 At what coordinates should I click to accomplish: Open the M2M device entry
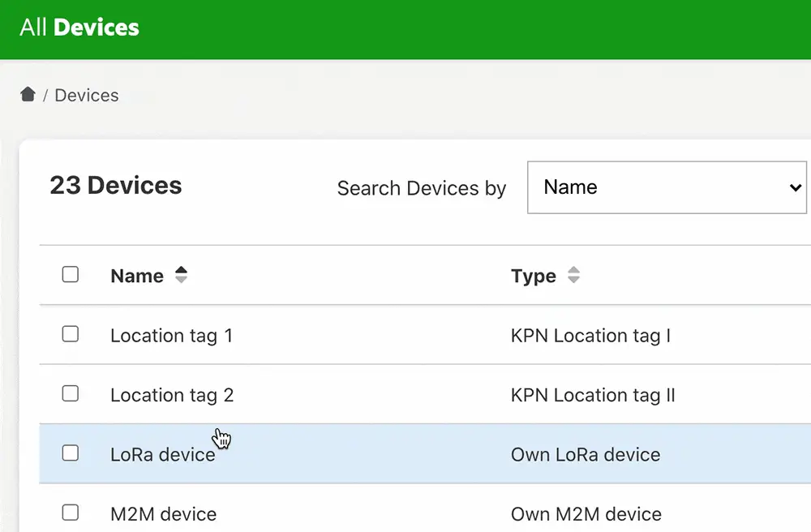click(x=163, y=514)
